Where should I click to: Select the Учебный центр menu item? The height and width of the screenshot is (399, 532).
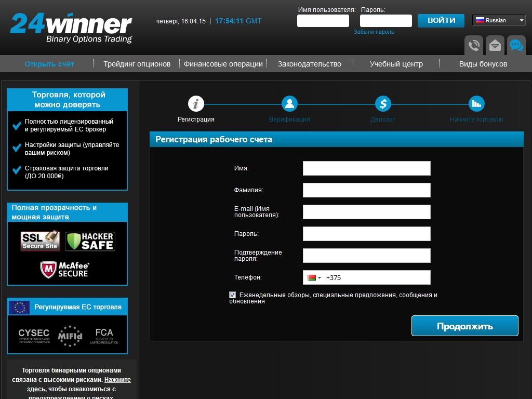tap(396, 64)
